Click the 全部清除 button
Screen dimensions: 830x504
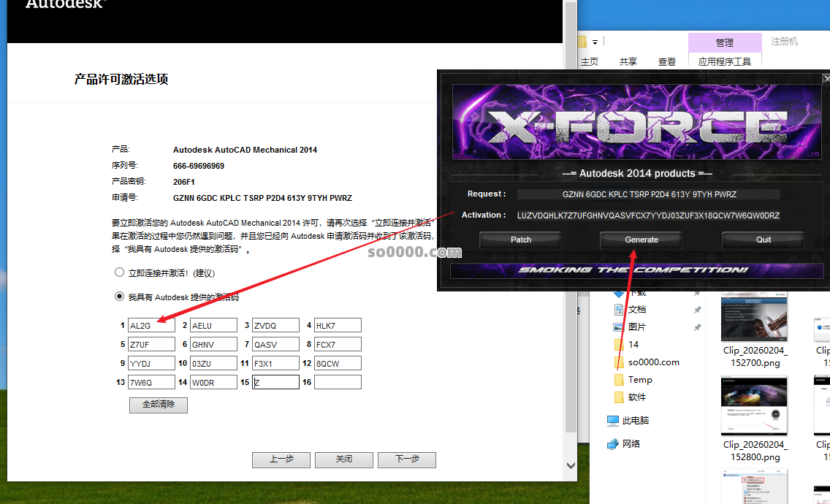[x=159, y=405]
